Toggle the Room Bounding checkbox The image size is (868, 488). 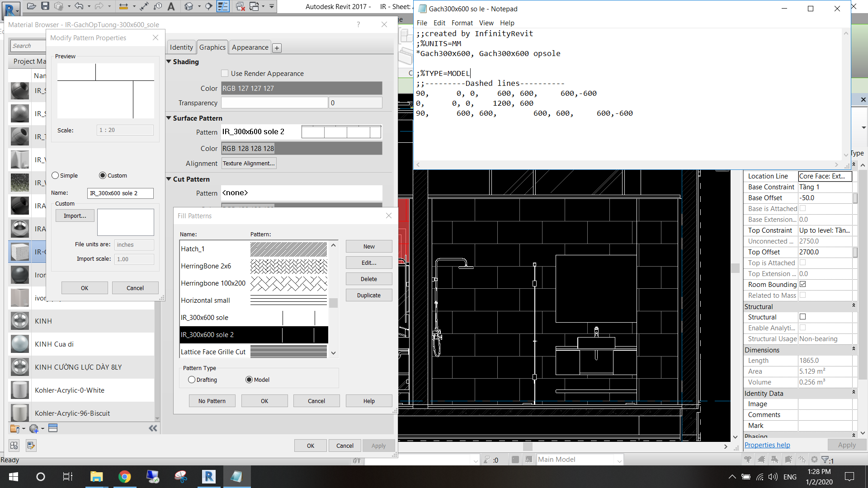click(803, 284)
